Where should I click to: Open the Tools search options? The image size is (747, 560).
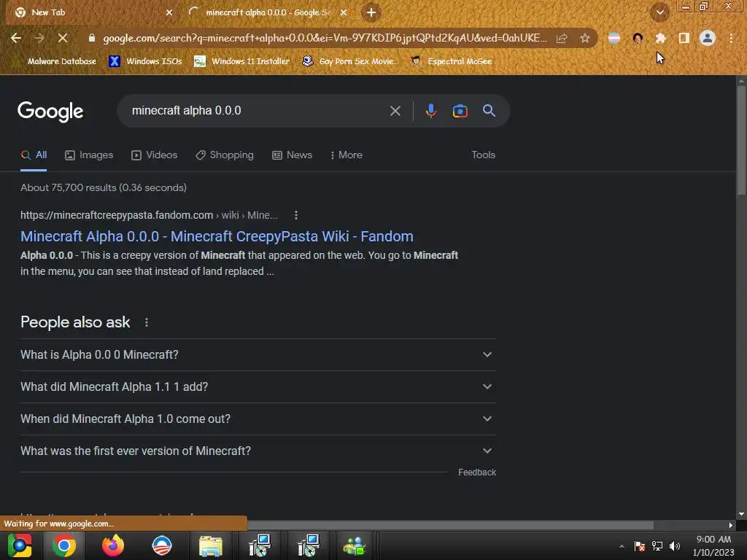click(483, 155)
